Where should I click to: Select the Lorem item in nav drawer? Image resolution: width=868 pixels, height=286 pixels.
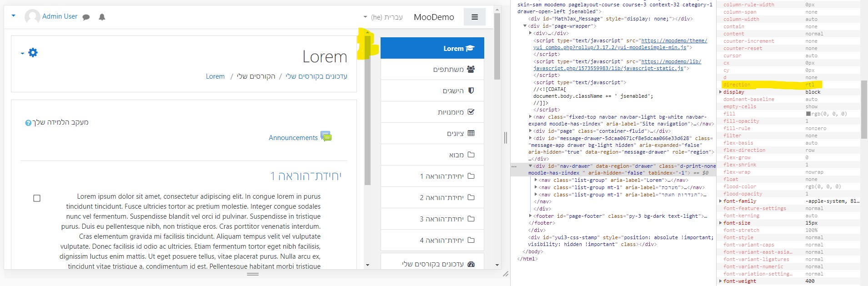pos(432,48)
